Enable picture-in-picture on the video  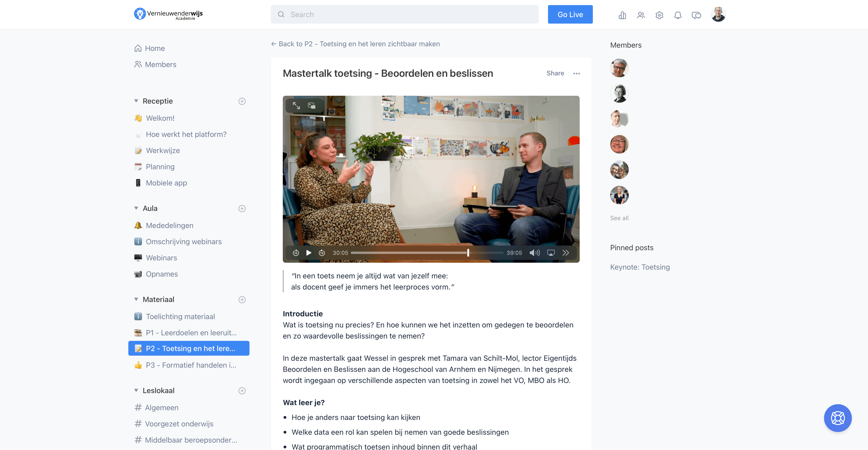coord(312,105)
